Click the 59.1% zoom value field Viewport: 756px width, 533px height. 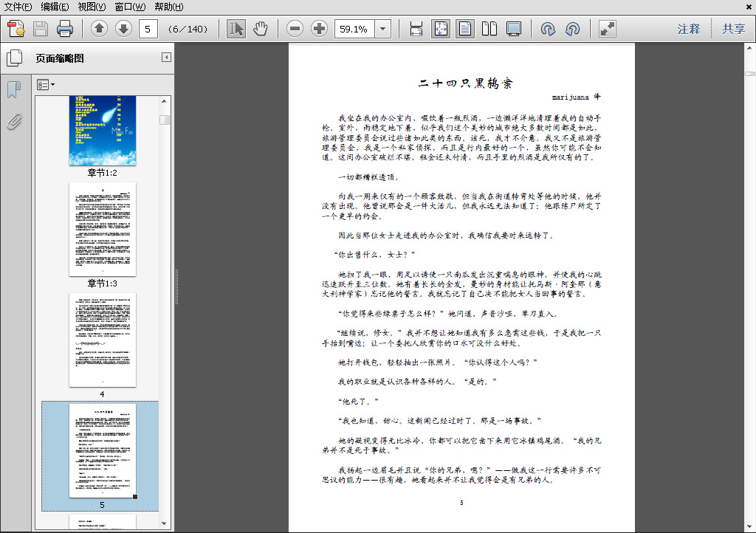(x=354, y=29)
